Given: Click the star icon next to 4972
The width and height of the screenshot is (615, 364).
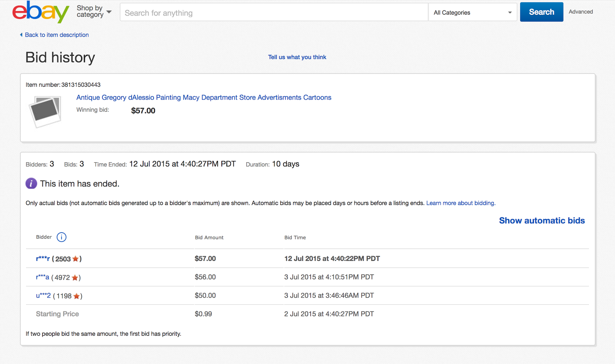Looking at the screenshot, I should tap(75, 278).
